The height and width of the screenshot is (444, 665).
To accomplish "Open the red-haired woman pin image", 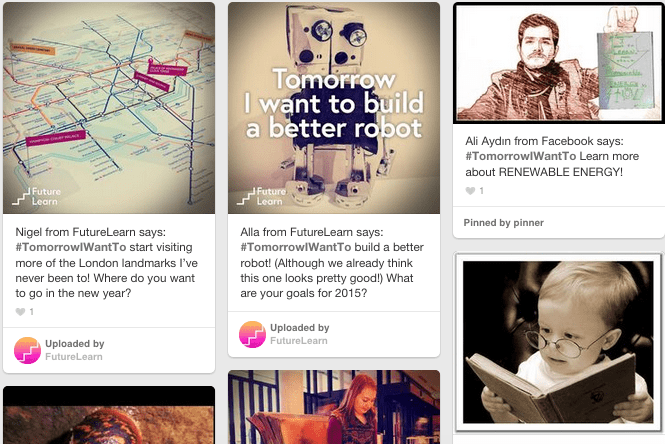I will (x=334, y=408).
